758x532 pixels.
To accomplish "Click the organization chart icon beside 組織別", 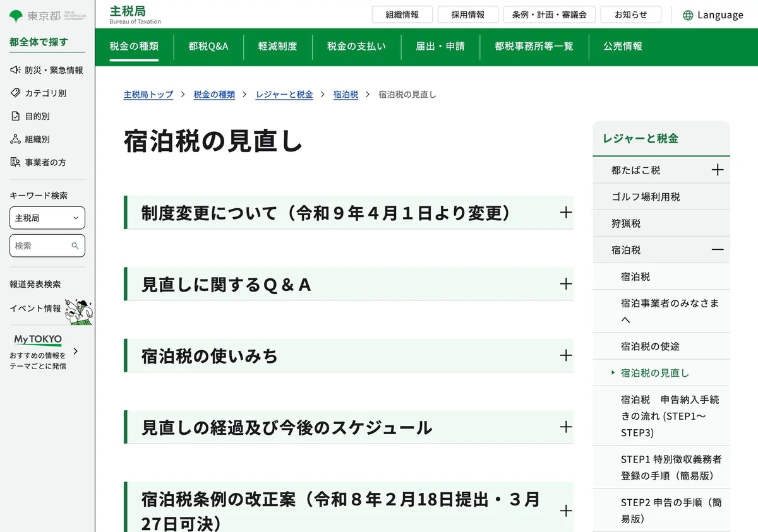I will [x=16, y=139].
